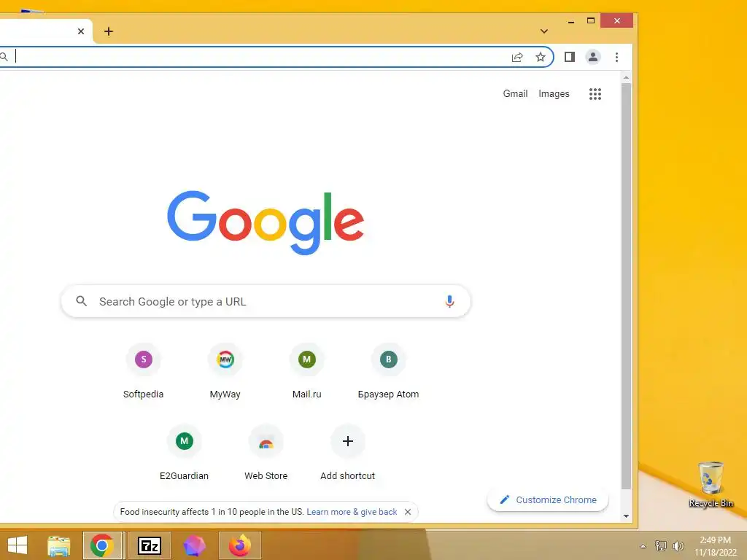Click the Search Google or type a URL box
747x560 pixels.
[266, 301]
